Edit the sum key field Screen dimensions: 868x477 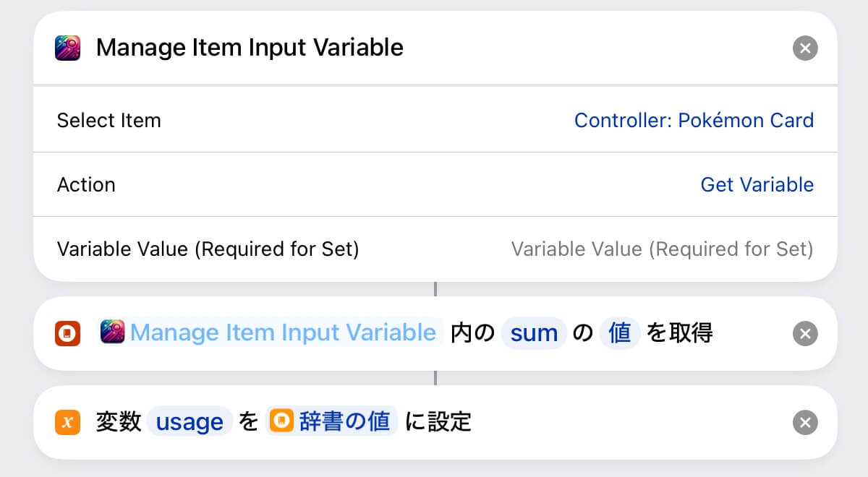pos(534,333)
